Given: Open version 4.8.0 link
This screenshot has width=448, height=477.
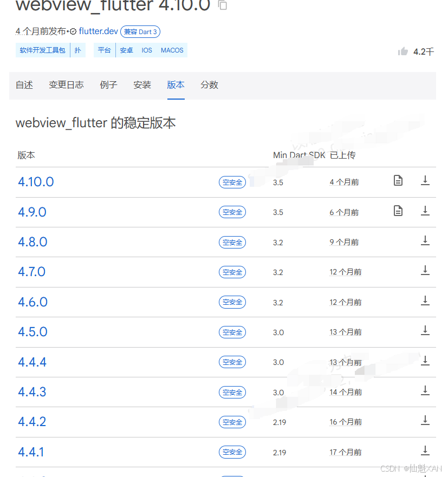Looking at the screenshot, I should [33, 242].
